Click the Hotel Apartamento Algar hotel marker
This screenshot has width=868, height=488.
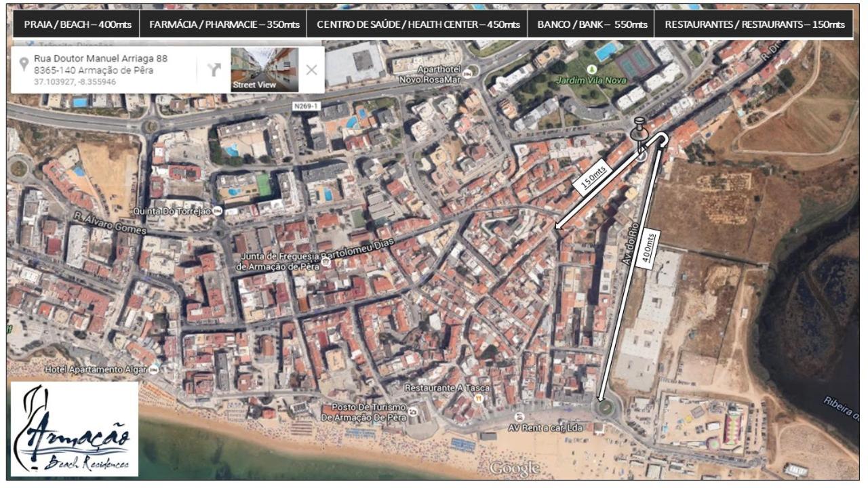pos(154,369)
